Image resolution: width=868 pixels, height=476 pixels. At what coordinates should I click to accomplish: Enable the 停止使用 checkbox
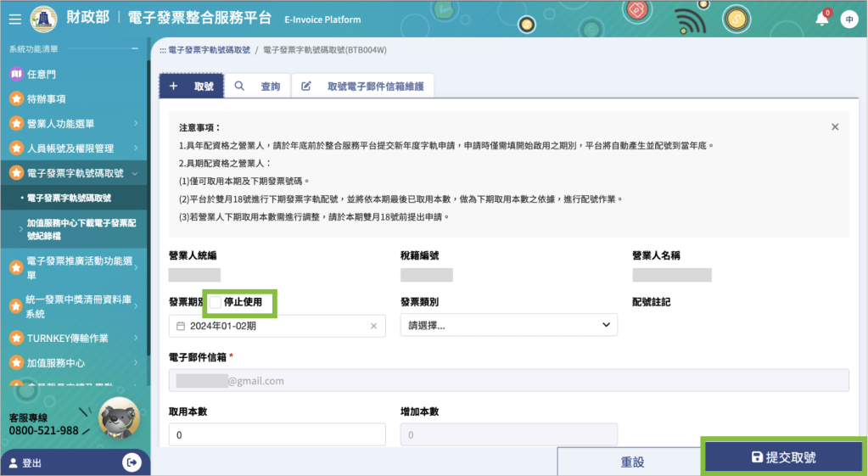click(x=216, y=302)
